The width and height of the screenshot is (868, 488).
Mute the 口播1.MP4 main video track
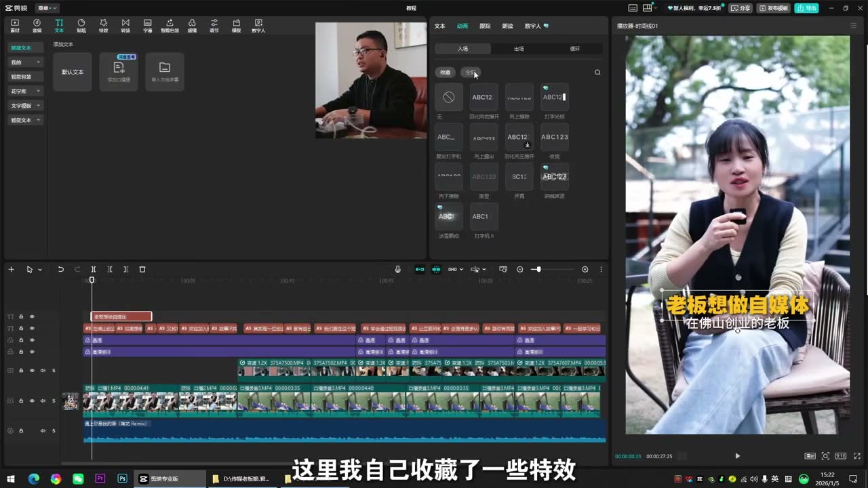[43, 401]
